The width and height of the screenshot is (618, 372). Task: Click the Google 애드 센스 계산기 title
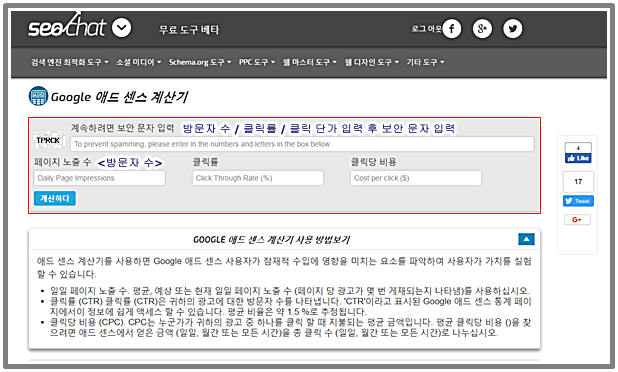(x=119, y=97)
